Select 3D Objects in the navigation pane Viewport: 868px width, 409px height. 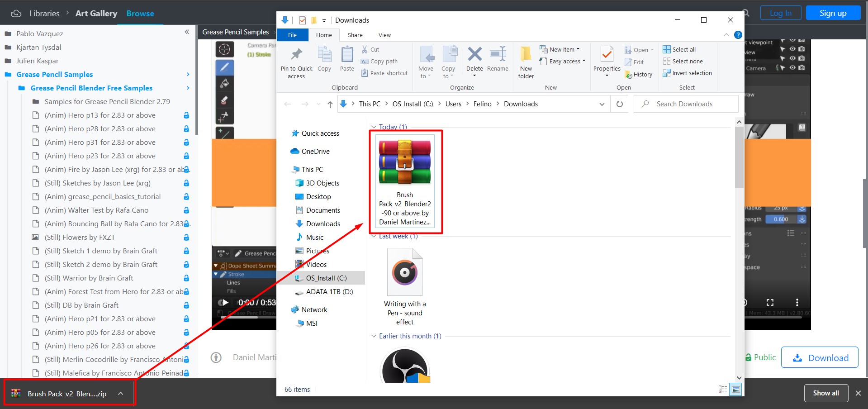[x=323, y=183]
